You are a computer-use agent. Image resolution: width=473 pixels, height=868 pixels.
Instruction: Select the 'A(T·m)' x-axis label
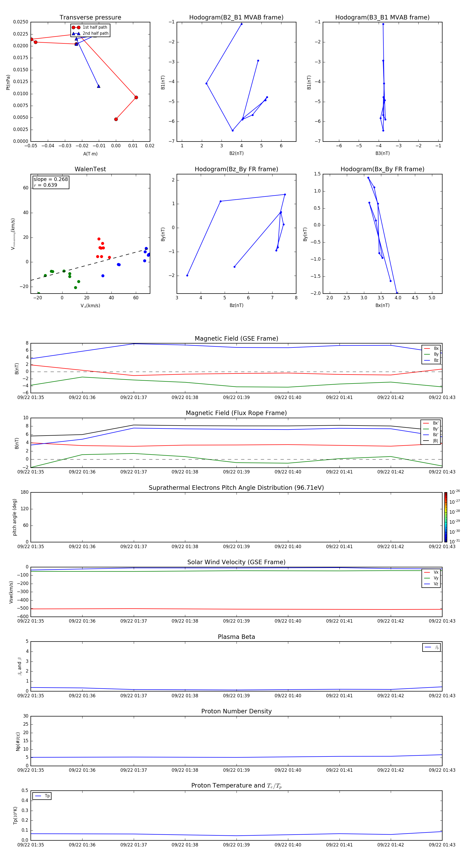(90, 154)
